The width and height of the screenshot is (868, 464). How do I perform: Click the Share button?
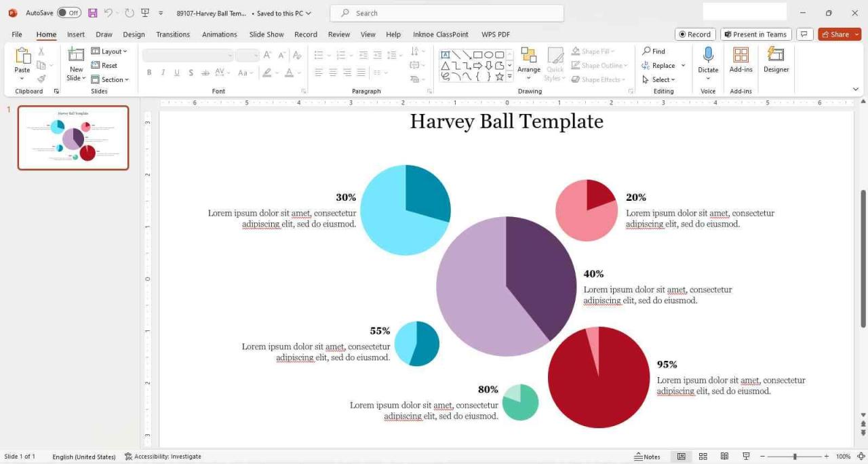839,34
